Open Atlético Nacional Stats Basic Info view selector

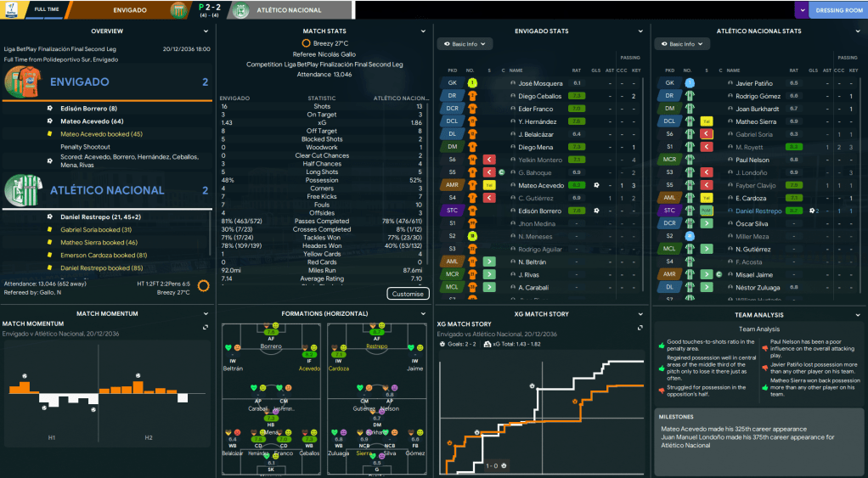click(681, 44)
